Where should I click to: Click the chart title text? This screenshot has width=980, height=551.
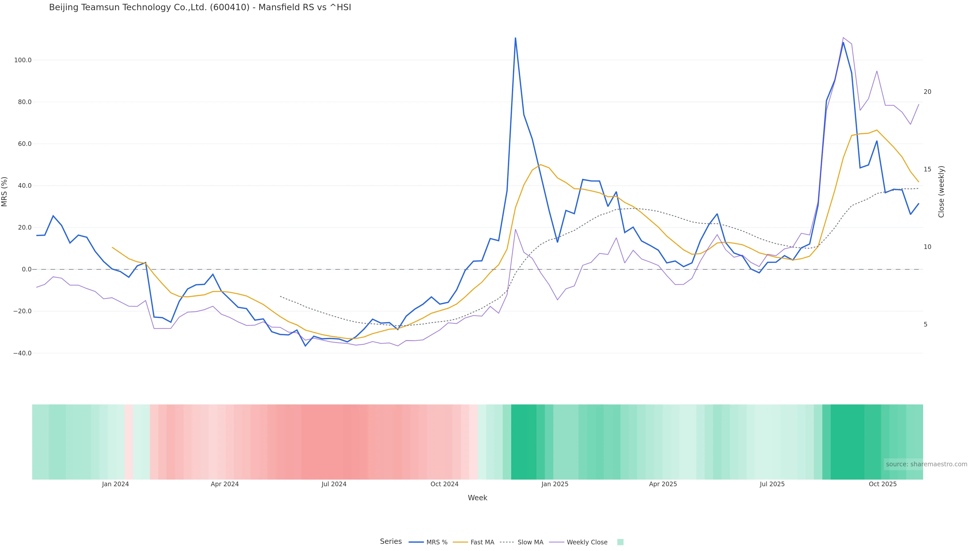(x=200, y=7)
